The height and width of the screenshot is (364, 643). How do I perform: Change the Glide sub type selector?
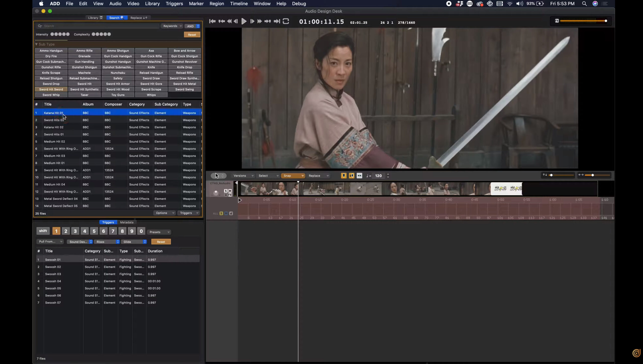pyautogui.click(x=134, y=242)
